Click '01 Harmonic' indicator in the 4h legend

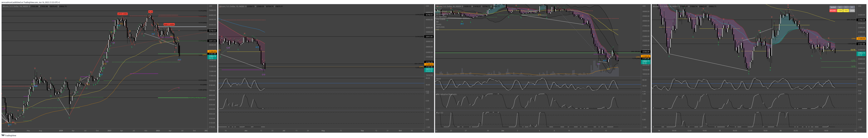tap(441, 17)
